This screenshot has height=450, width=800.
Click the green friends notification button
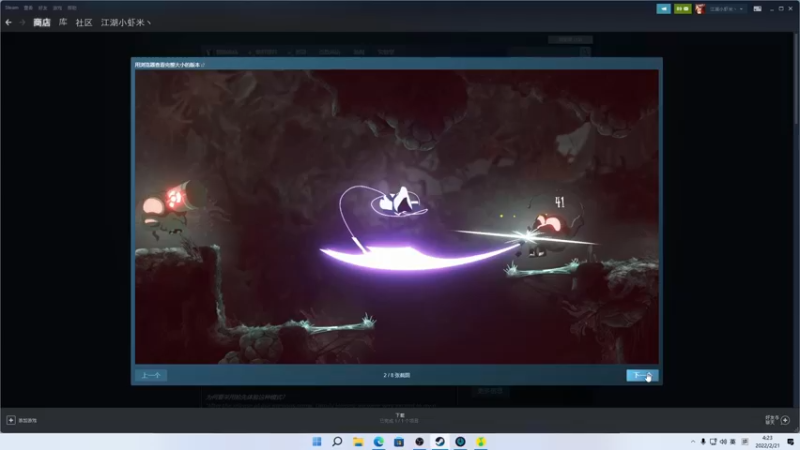pyautogui.click(x=682, y=9)
